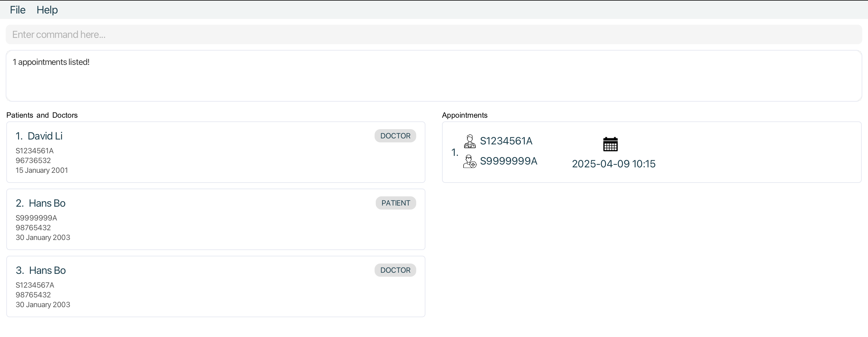Viewport: 868px width, 337px height.
Task: Open the File menu
Action: pyautogui.click(x=18, y=10)
